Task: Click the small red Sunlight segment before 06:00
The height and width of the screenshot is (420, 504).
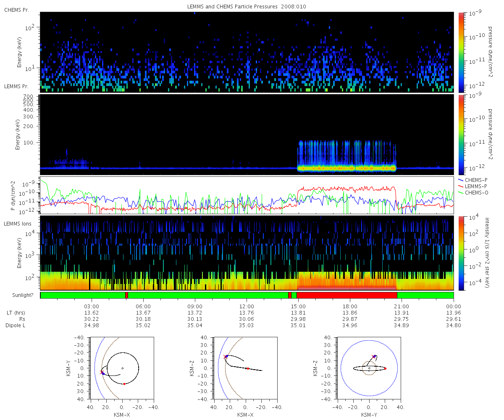Action: (126, 295)
